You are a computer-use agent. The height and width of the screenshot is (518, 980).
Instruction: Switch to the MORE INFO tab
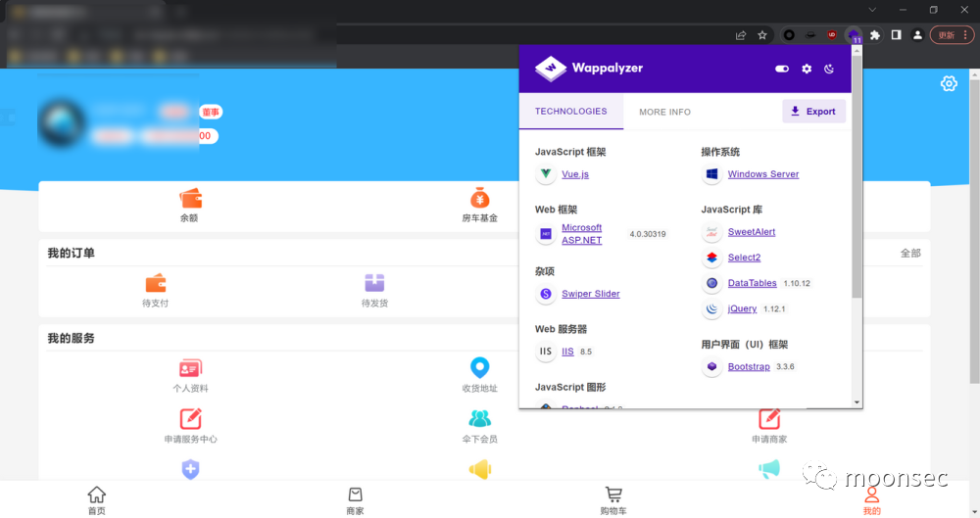[x=665, y=112]
